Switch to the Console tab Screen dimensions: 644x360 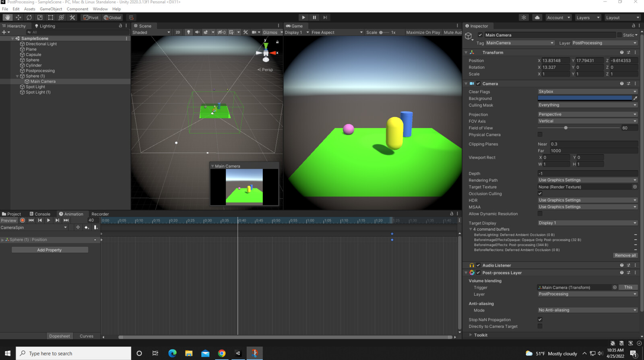(40, 214)
